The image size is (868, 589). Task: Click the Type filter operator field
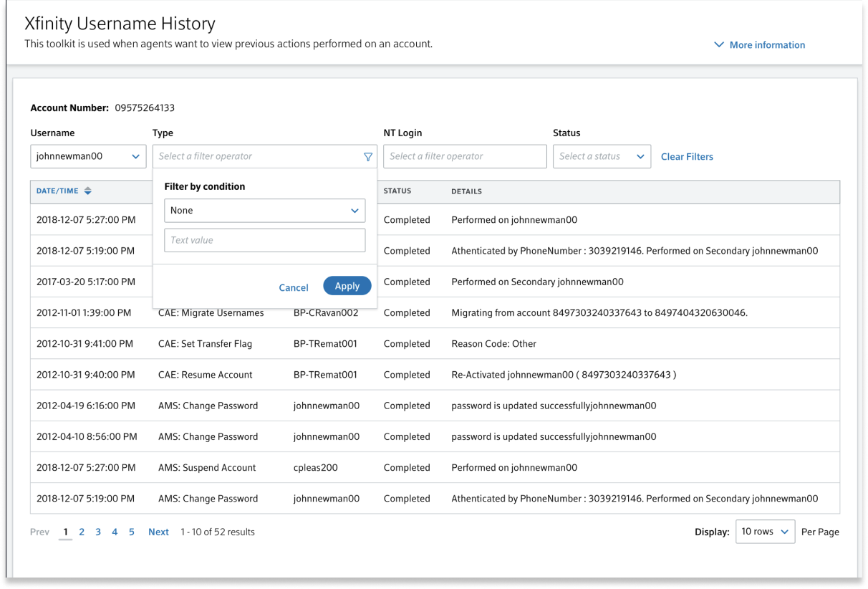pos(258,157)
